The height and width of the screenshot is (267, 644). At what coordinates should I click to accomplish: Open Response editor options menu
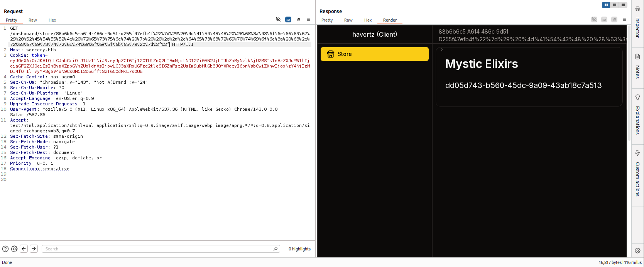[x=624, y=19]
